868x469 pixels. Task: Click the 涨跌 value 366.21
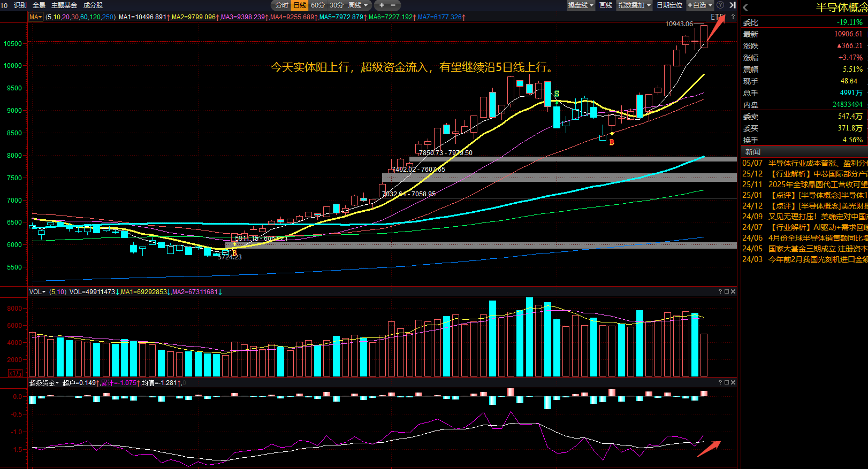(x=849, y=46)
